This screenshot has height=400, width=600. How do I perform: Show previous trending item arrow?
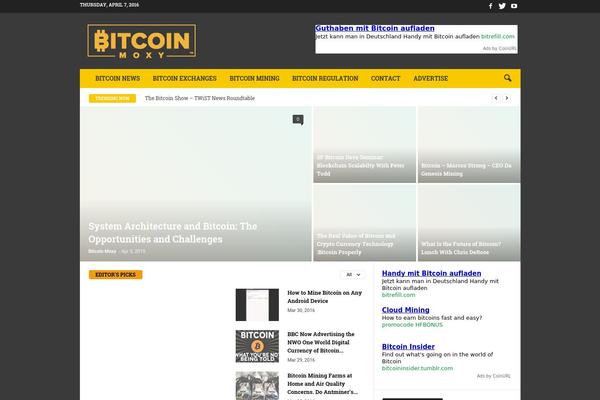point(496,98)
